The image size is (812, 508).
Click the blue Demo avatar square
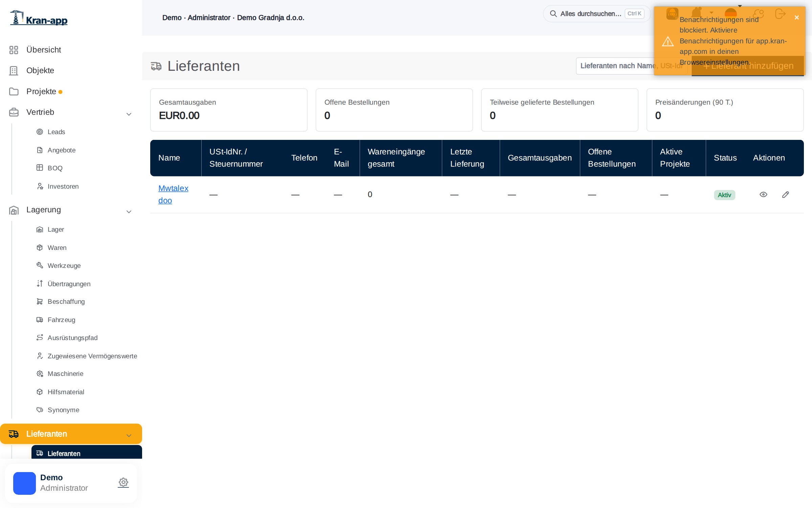click(24, 483)
